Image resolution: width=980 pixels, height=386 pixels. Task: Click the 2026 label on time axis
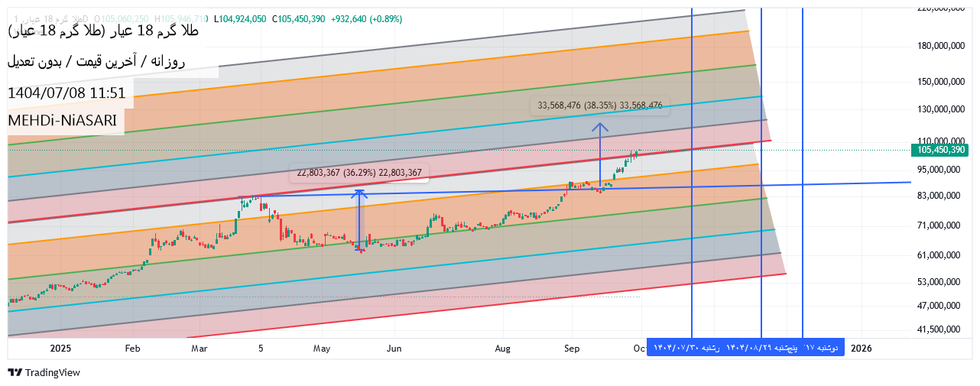click(x=861, y=348)
